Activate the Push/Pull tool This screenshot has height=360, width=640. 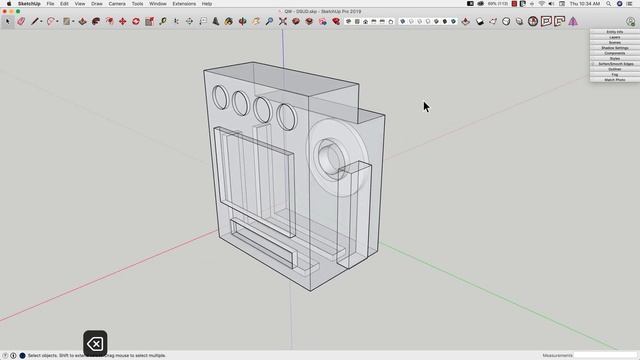coord(82,21)
